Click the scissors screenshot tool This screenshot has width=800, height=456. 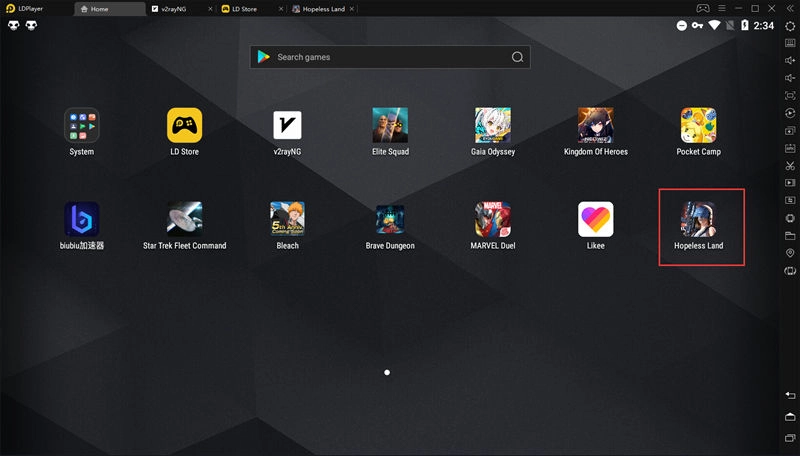[790, 165]
